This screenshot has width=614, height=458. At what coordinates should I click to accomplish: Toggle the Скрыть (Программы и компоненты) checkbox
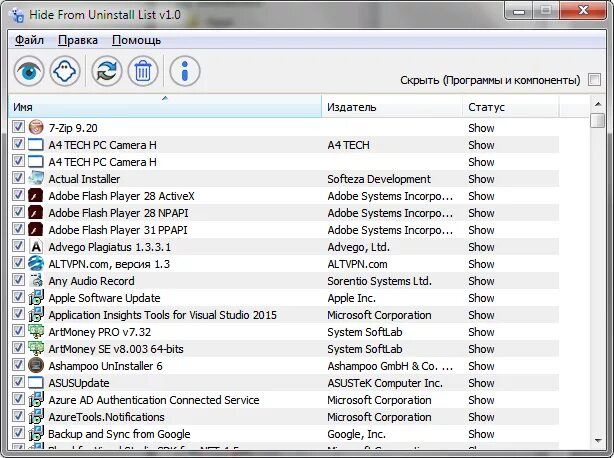594,79
